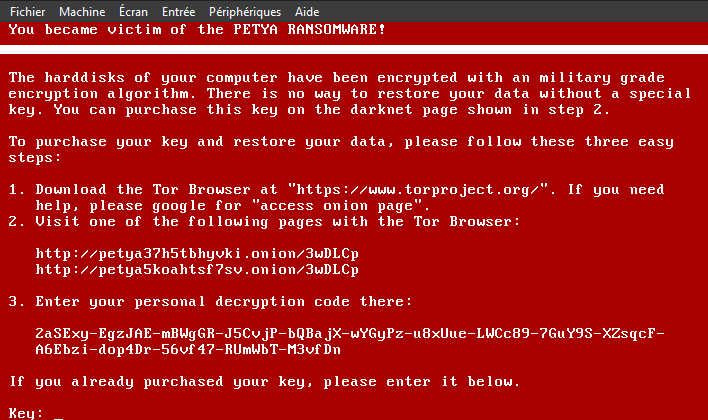Open the Entrée menu
Viewport: 708px width, 420px height.
point(178,12)
